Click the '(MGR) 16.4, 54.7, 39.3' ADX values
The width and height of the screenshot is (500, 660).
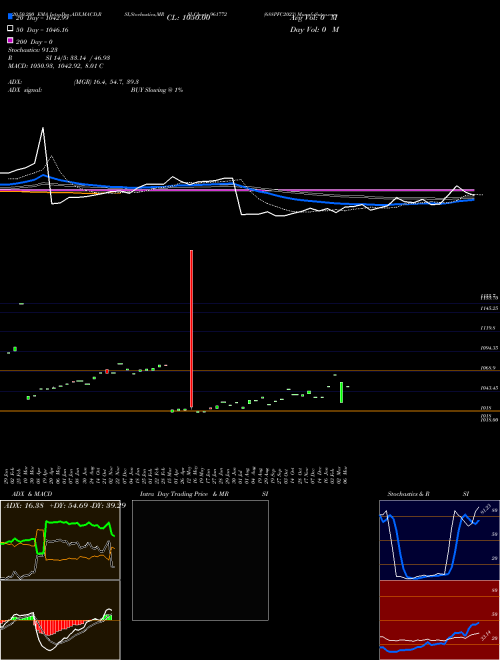pos(106,82)
